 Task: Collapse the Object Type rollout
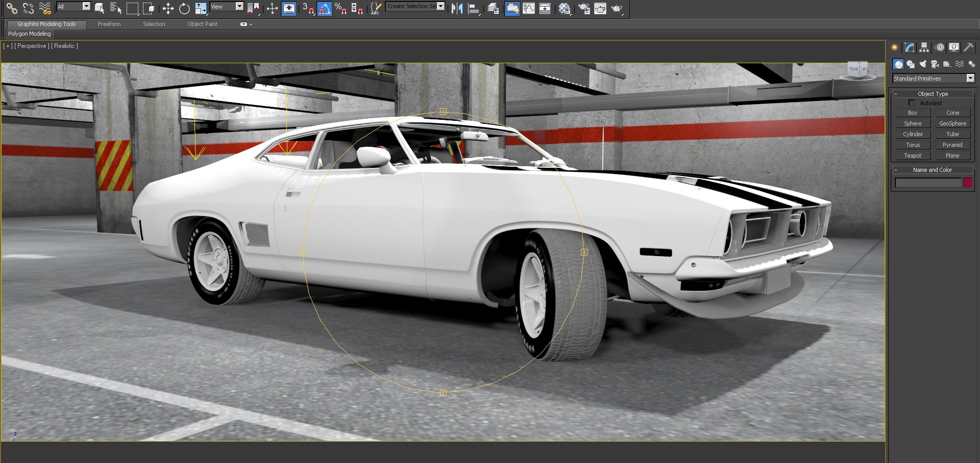click(933, 94)
